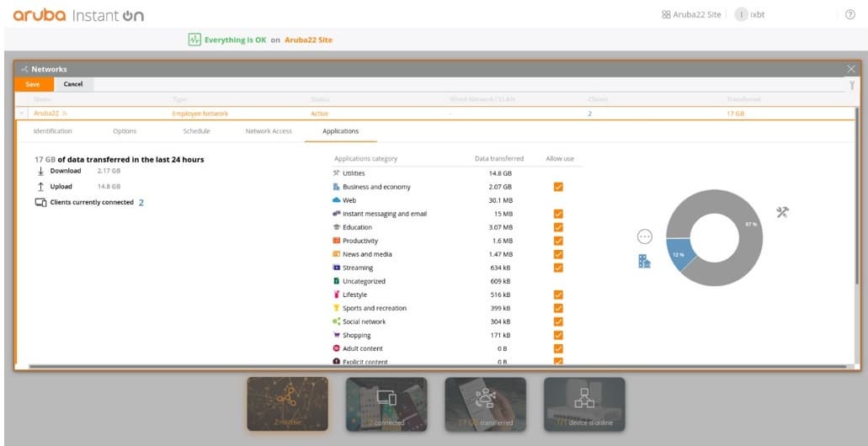Open the connected clients tile thumbnail
Image resolution: width=868 pixels, height=446 pixels.
point(386,404)
